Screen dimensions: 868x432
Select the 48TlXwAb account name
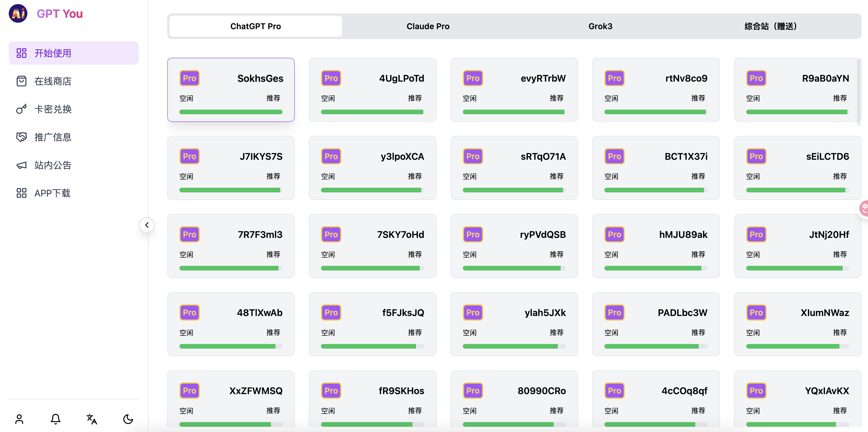coord(260,312)
